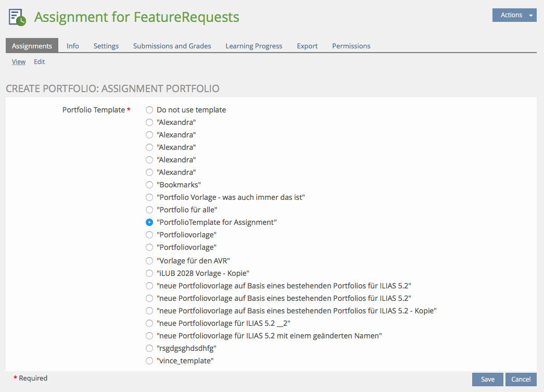The width and height of the screenshot is (544, 392).
Task: Click the Edit sub-tab link
Action: tap(40, 61)
